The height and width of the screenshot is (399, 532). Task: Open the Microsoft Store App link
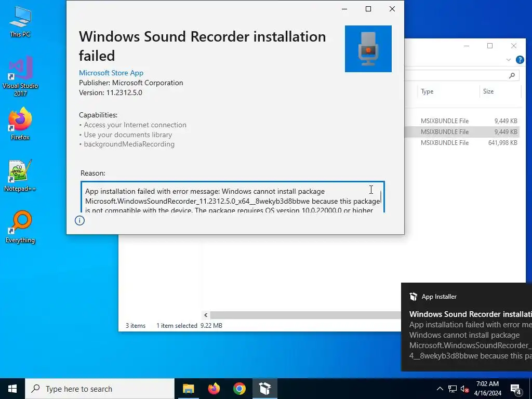coord(111,73)
